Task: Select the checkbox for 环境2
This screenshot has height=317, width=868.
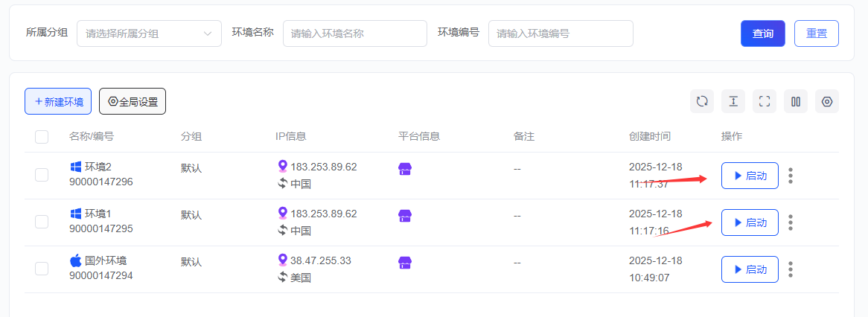Action: 42,175
